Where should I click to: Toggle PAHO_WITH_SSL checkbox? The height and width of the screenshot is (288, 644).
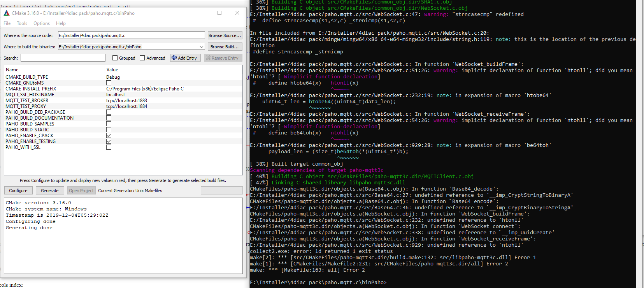click(x=109, y=147)
